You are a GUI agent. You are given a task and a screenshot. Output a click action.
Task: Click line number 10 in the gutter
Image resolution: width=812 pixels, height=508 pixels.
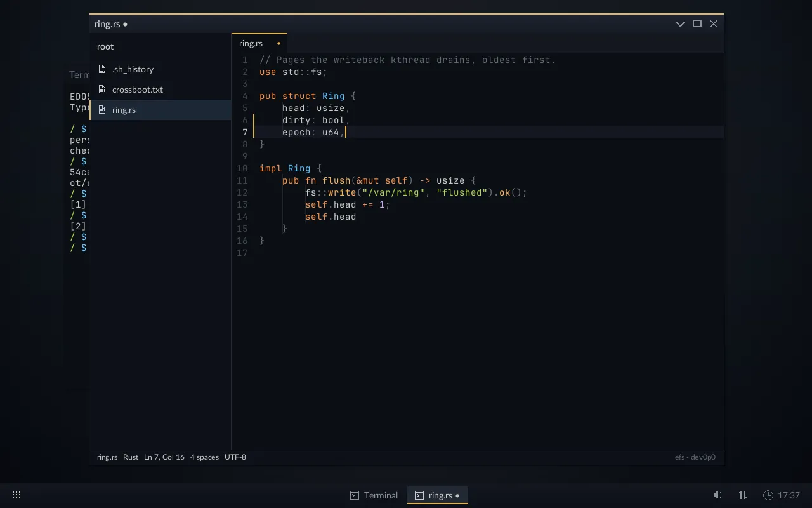(x=242, y=168)
